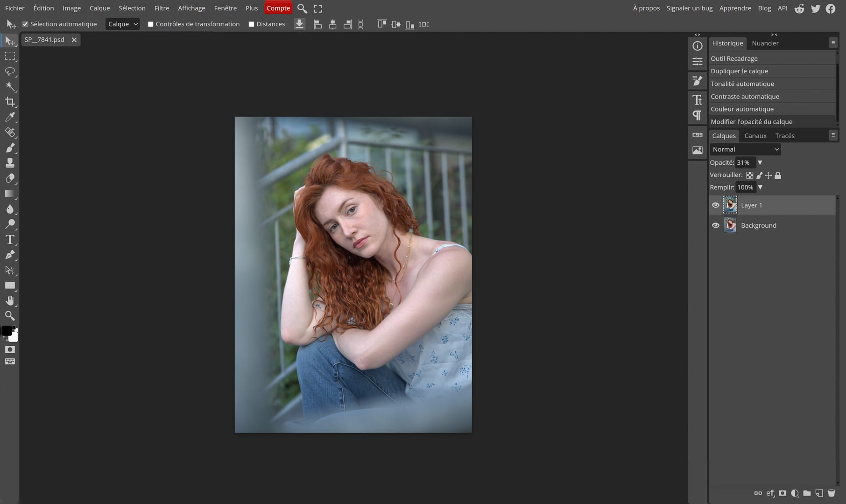846x504 pixels.
Task: Open the Filtre menu
Action: [162, 8]
